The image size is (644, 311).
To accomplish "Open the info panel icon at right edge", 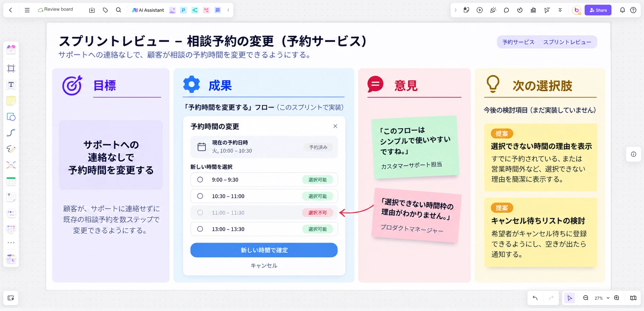I will [634, 154].
